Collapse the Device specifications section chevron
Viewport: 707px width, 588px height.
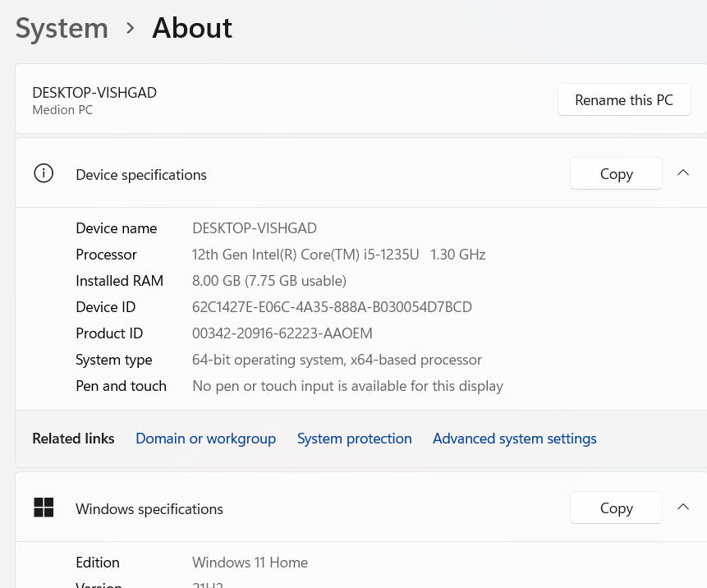[683, 172]
